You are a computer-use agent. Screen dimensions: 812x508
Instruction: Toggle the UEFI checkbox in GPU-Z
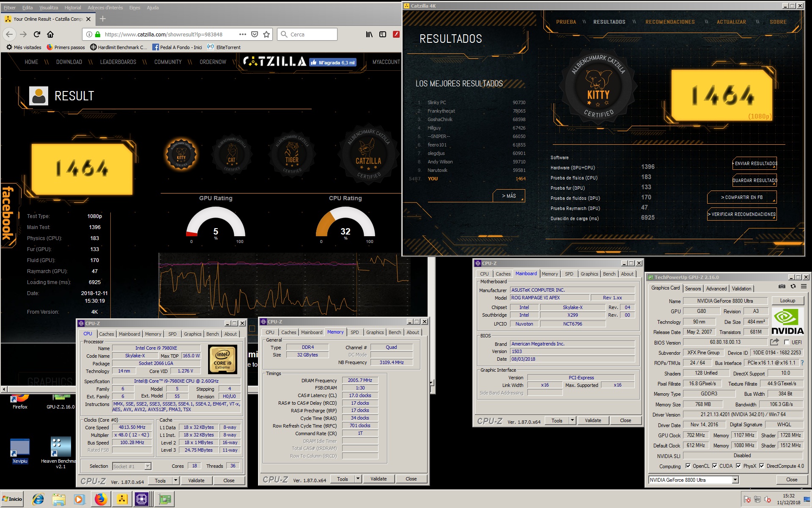[x=787, y=342]
